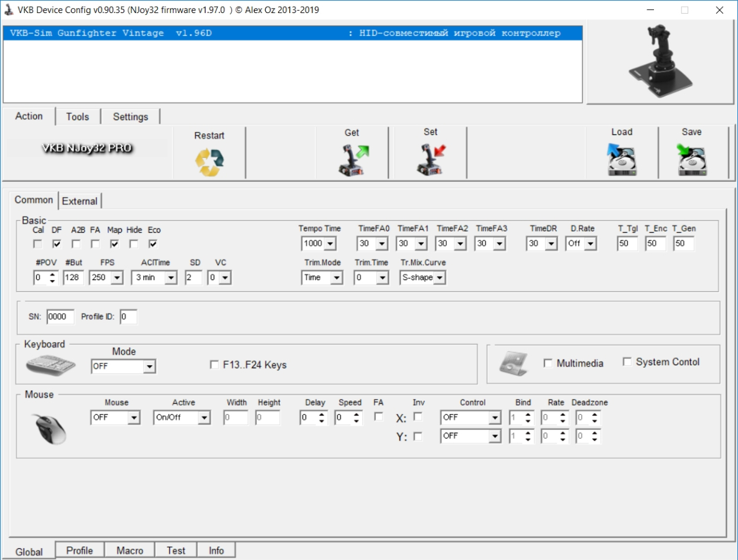This screenshot has width=738, height=560.
Task: Click the Get joystick icon
Action: coord(353,159)
